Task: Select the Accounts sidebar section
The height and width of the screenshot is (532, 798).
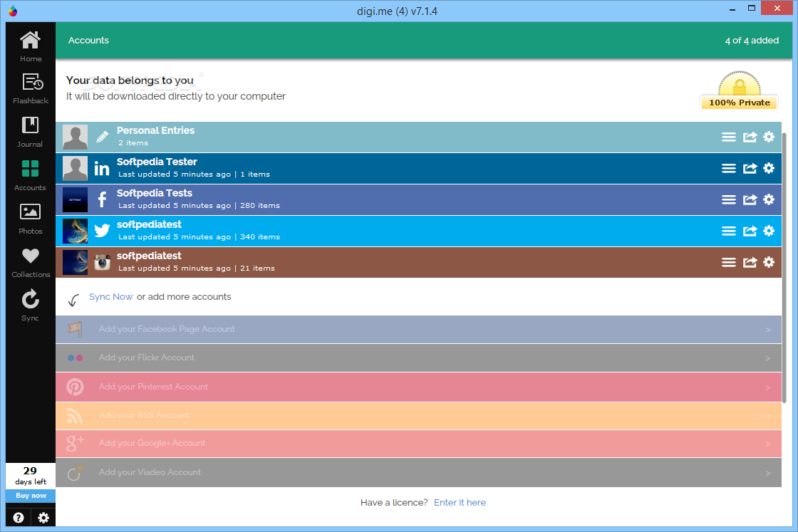Action: coord(30,175)
